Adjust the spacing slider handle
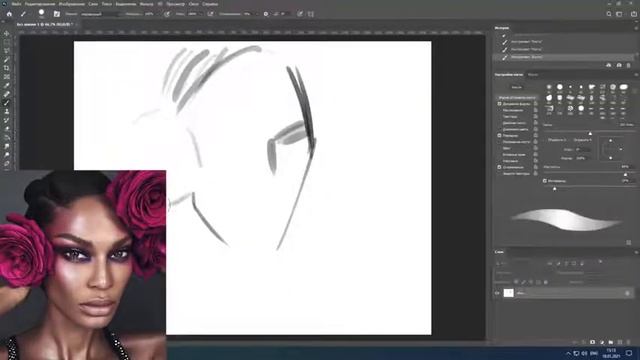Screen dimensions: 640x360 pyautogui.click(x=554, y=188)
